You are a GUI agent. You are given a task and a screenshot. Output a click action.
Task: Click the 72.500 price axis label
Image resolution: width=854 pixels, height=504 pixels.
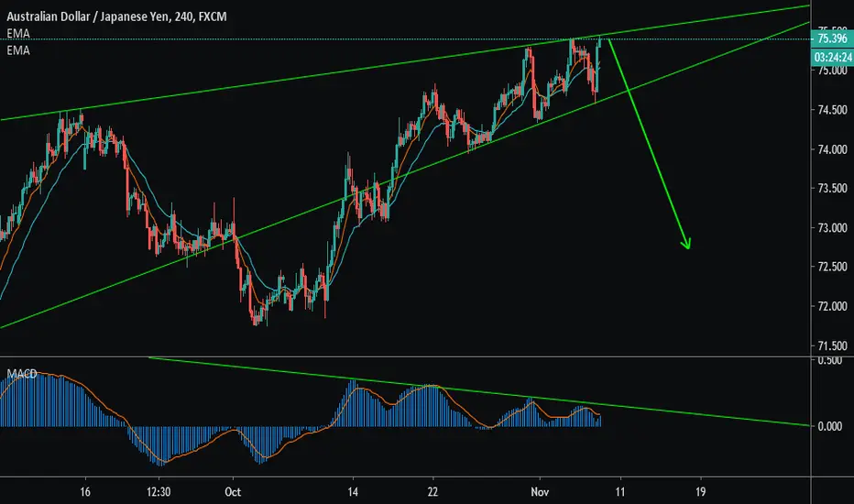832,267
